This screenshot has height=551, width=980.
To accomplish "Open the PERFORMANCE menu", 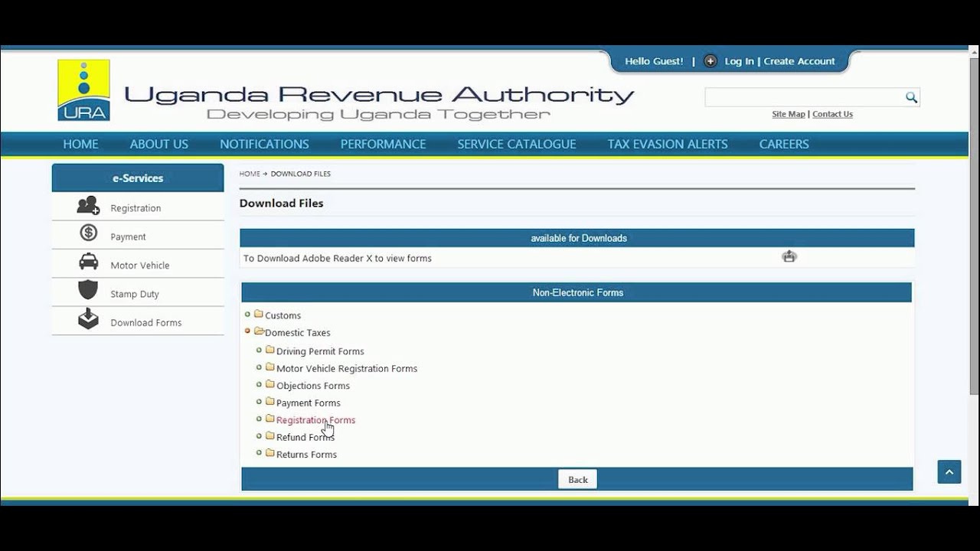I will click(x=383, y=144).
